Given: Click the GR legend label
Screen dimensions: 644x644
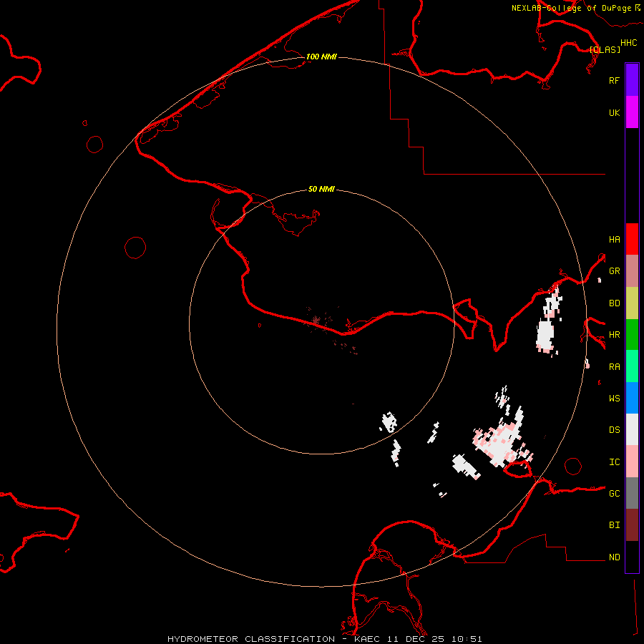Looking at the screenshot, I should (x=615, y=271).
